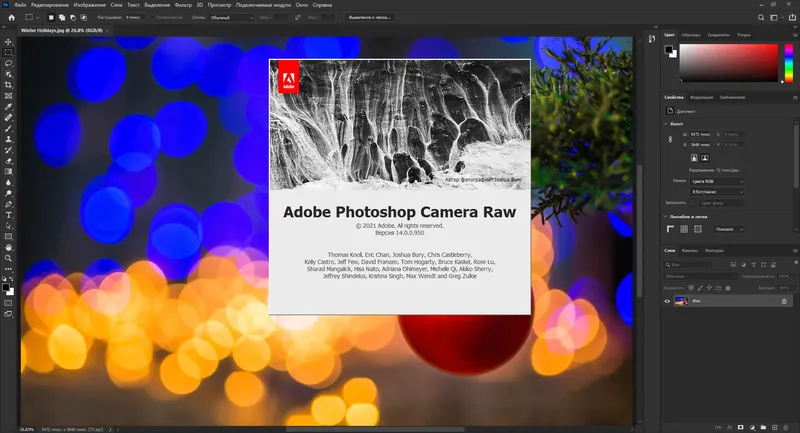Collapse the Canvas section in Properties
Viewport: 800px width, 433px height.
(666, 124)
